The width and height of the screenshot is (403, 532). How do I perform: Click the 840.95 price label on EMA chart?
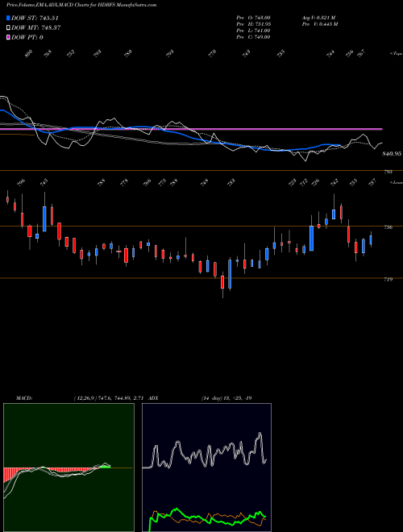coord(393,154)
